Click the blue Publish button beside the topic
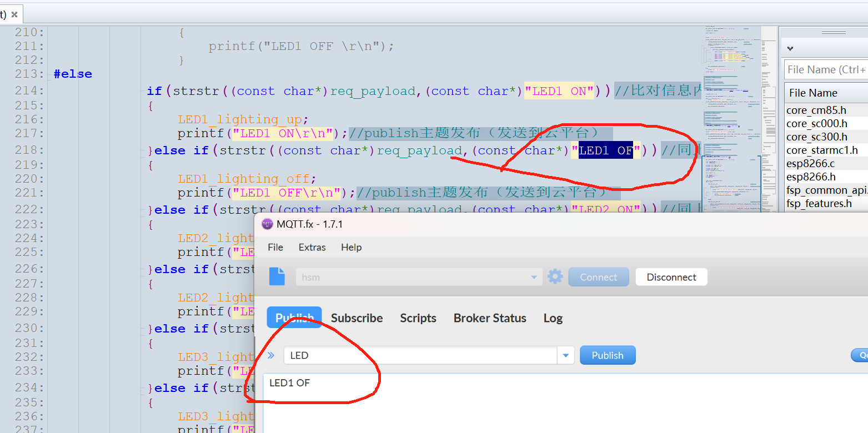 608,355
